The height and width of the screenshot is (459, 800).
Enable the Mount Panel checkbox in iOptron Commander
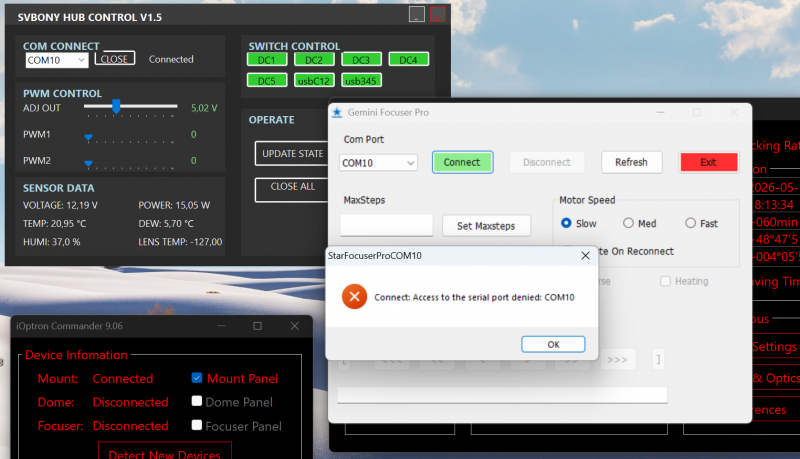click(x=197, y=378)
